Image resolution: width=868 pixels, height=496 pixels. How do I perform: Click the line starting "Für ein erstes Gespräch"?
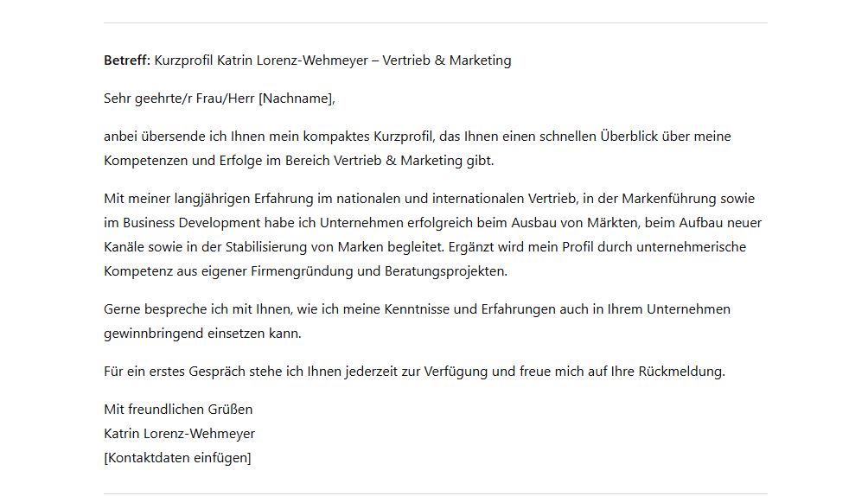[259, 372]
